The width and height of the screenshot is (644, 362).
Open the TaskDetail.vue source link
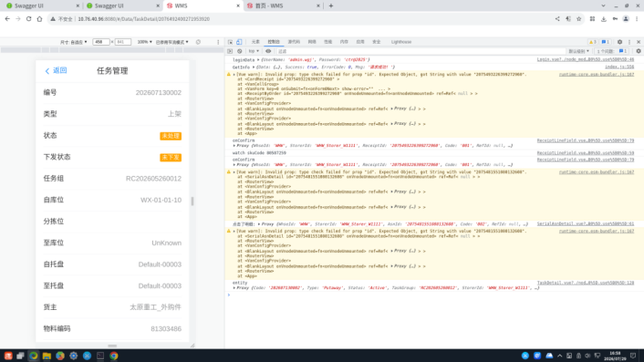click(x=586, y=284)
